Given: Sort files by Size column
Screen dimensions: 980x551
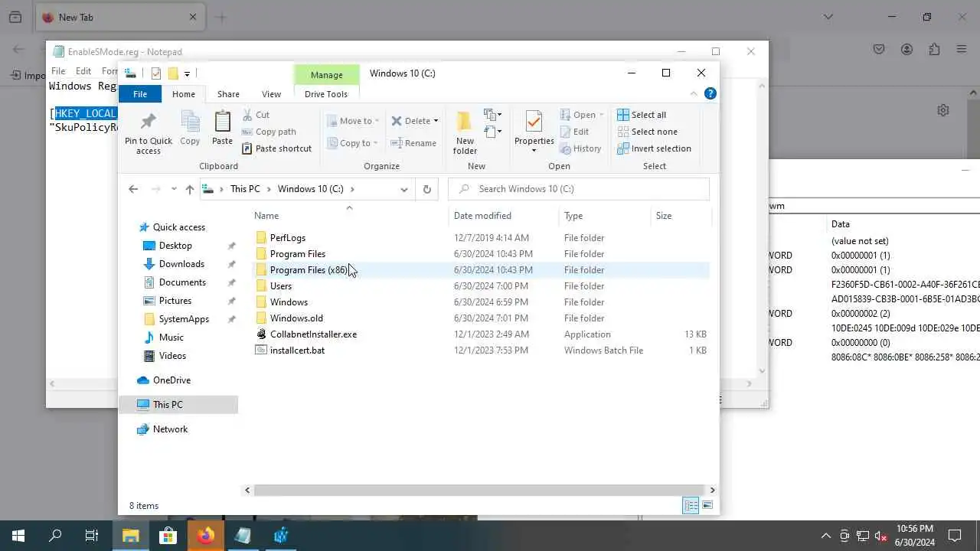Looking at the screenshot, I should click(x=664, y=216).
